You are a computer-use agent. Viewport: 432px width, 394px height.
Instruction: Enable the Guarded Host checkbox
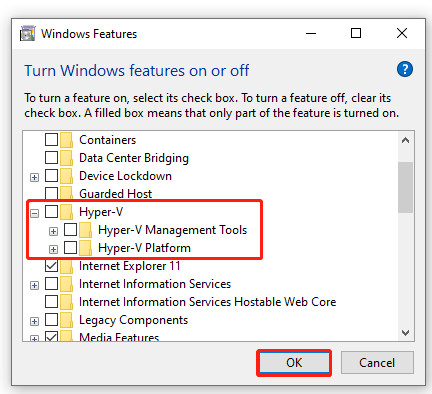[x=51, y=193]
